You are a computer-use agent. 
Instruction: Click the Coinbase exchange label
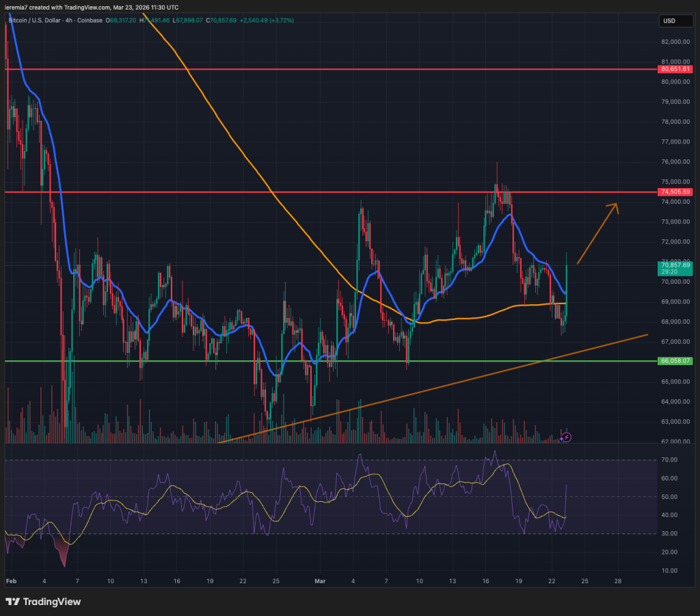click(x=90, y=21)
